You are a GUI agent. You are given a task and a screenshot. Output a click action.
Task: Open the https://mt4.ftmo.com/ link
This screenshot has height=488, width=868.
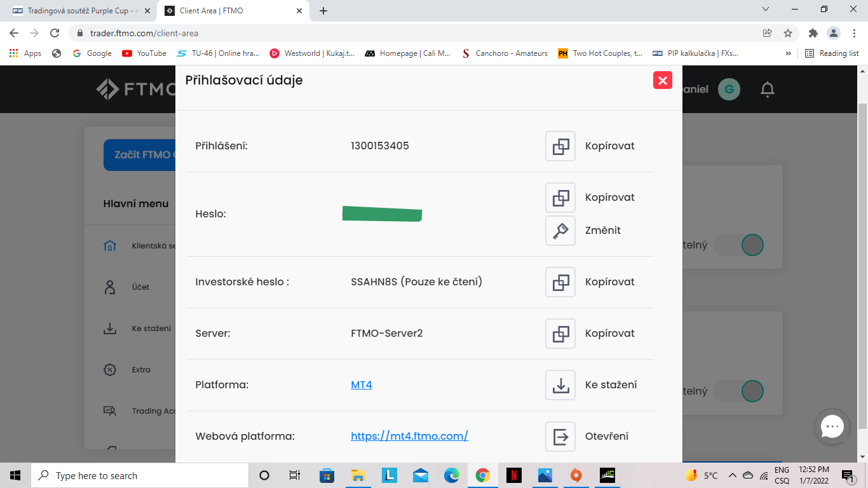(x=409, y=436)
